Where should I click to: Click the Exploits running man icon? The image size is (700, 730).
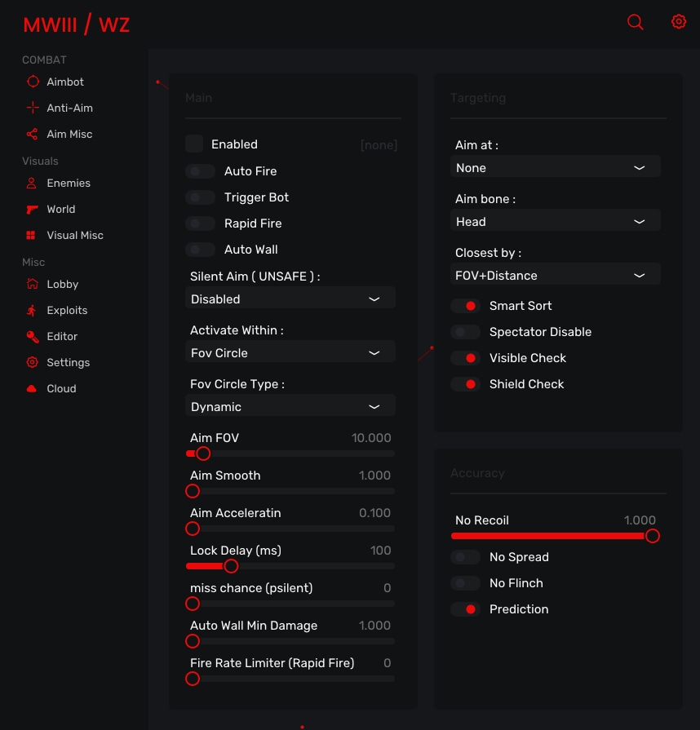(32, 311)
